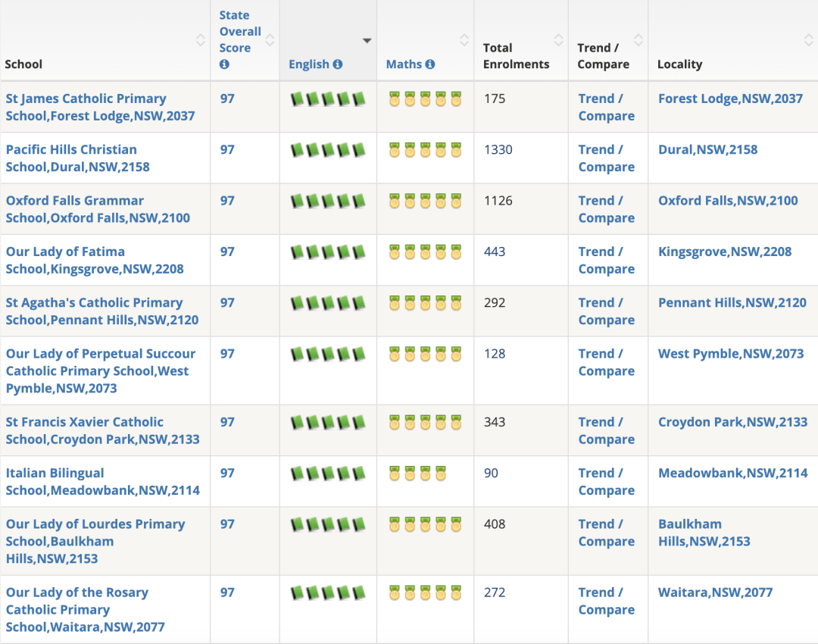Click Trend / Compare for Perpetual Succour school

tap(606, 363)
